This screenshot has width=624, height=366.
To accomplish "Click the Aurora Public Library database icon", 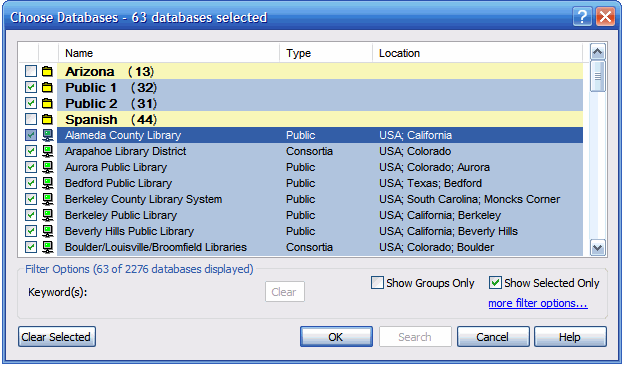I will click(x=48, y=167).
